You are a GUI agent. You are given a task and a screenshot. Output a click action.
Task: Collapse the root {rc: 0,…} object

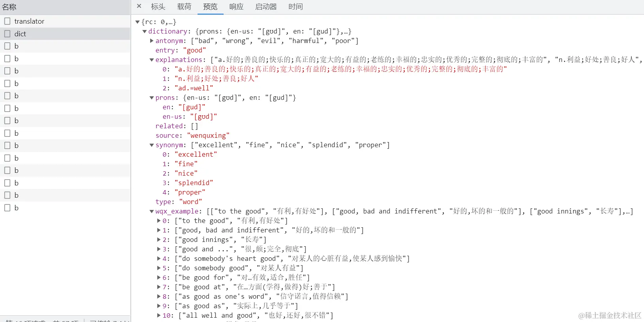pos(137,22)
